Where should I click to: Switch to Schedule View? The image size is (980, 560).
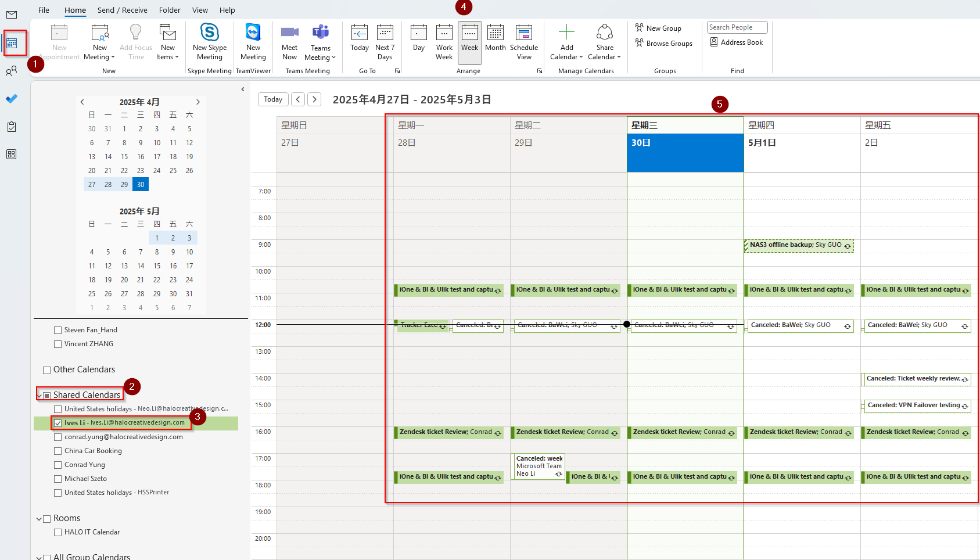tap(524, 42)
